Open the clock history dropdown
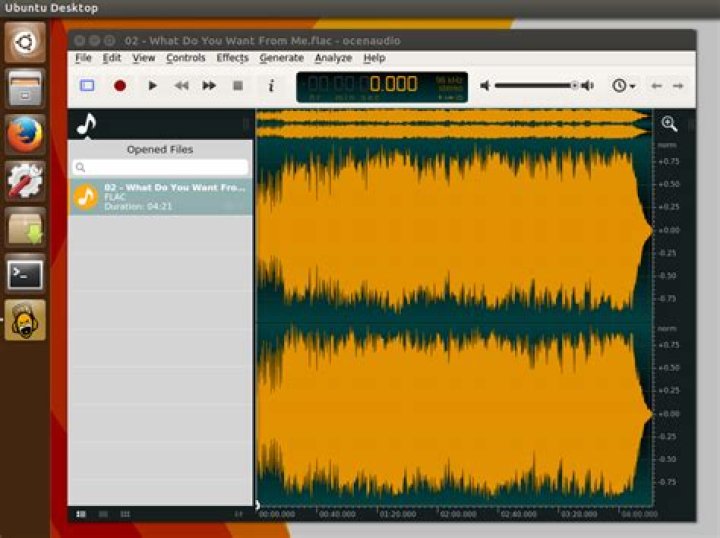 624,86
